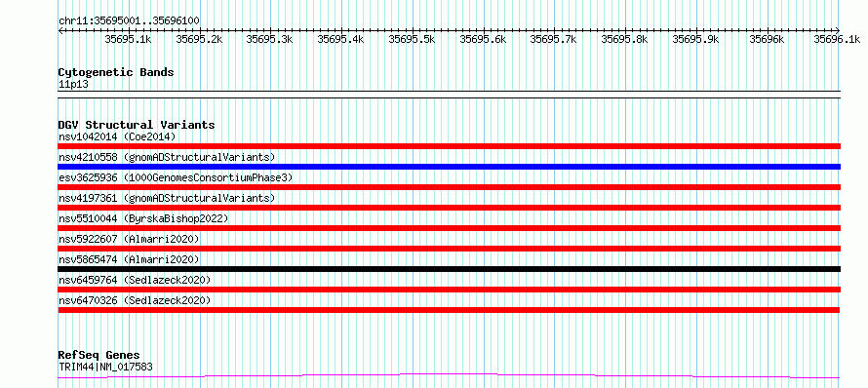The image size is (868, 388).
Task: Click the nsv6470326 (Sedlazeck2020) label
Action: click(135, 300)
